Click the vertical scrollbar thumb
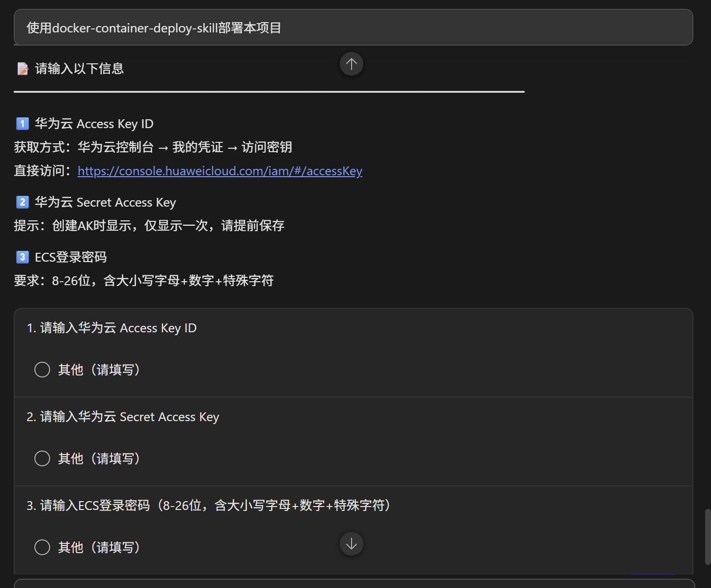The height and width of the screenshot is (588, 711). point(708,537)
